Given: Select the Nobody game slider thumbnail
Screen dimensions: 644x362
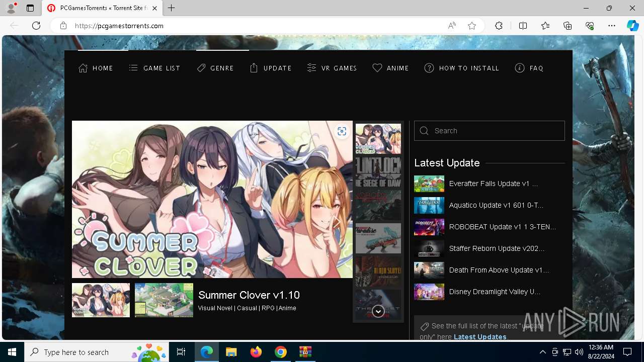Looking at the screenshot, I should [x=378, y=205].
